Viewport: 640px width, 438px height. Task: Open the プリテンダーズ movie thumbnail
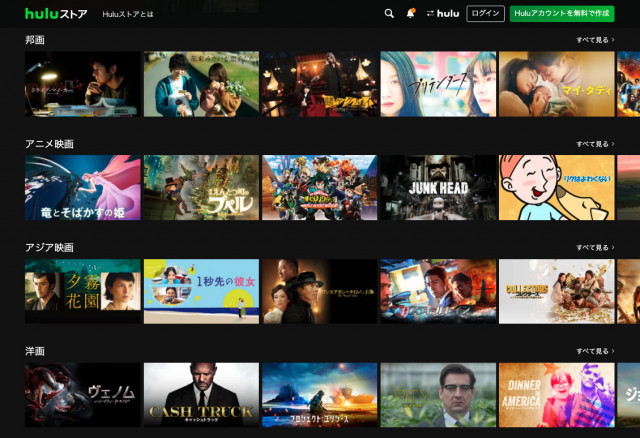438,84
